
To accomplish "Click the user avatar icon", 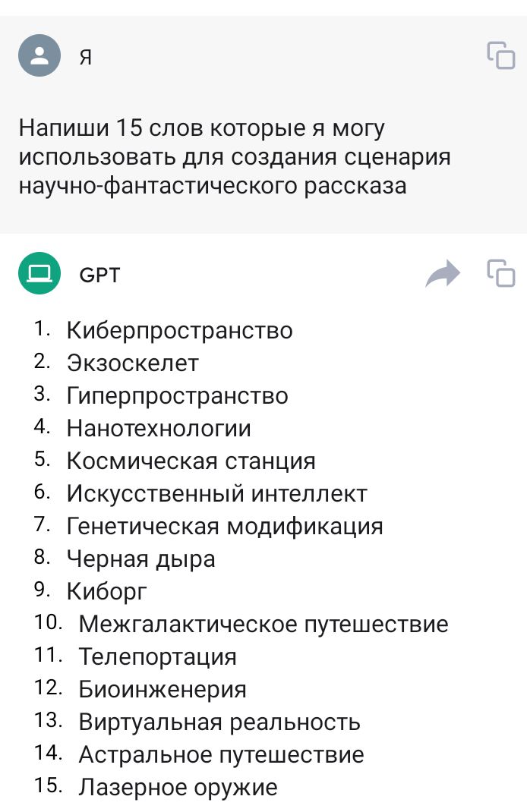I will point(39,55).
